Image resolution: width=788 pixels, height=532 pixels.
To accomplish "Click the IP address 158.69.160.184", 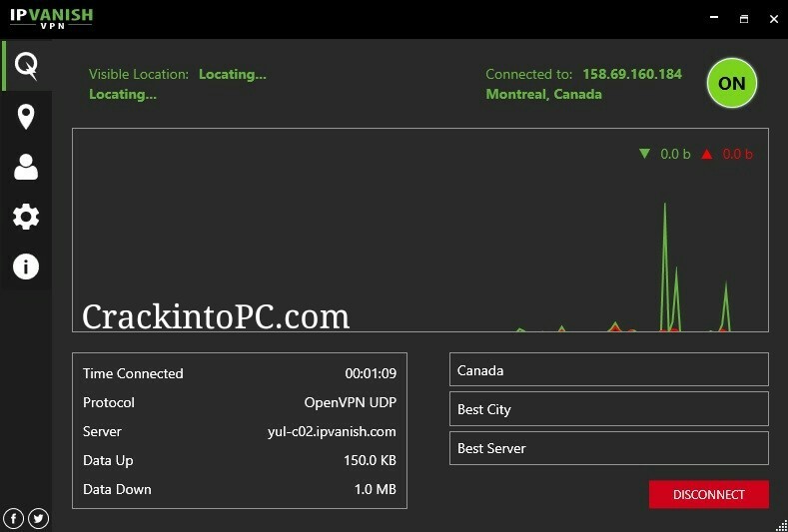I will click(x=632, y=74).
